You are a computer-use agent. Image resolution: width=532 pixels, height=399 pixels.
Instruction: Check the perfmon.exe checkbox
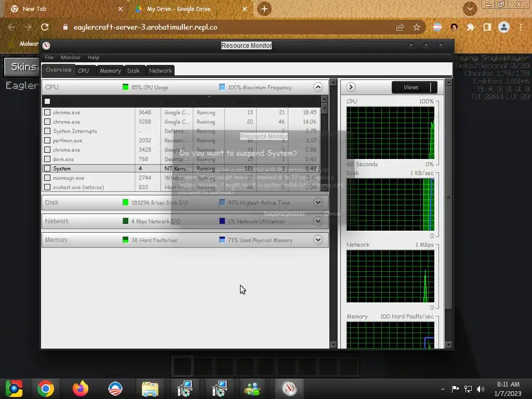[47, 140]
